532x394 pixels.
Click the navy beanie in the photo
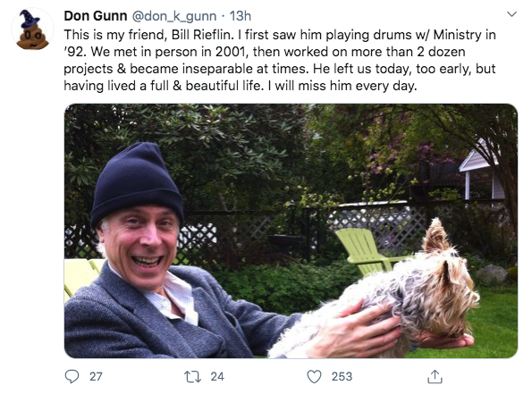[137, 183]
